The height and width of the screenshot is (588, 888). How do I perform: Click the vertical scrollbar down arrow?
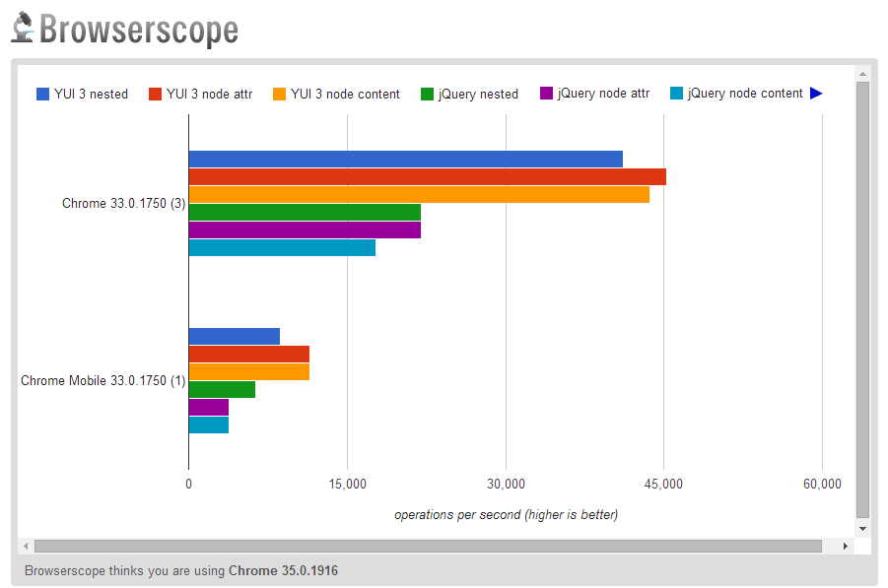pos(862,529)
